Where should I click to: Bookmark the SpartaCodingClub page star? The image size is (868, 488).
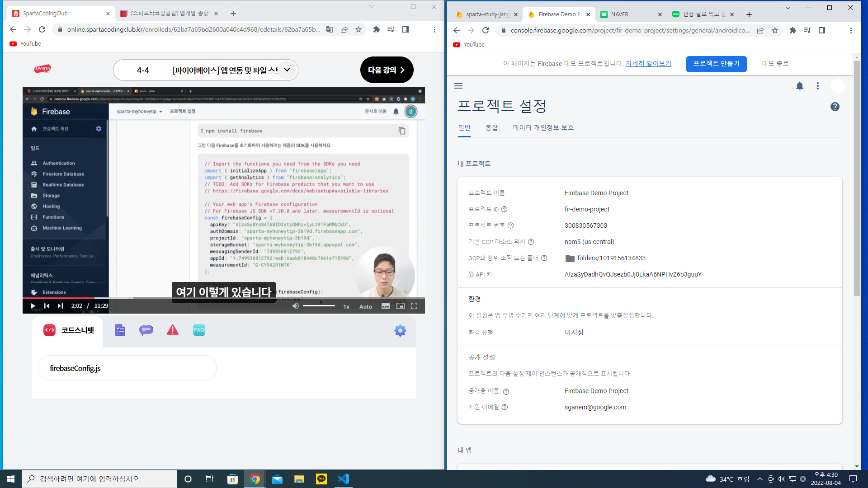[x=359, y=29]
